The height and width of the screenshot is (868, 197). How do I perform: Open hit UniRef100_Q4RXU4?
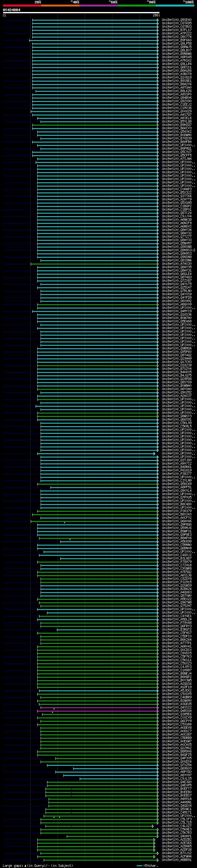tap(177, 711)
